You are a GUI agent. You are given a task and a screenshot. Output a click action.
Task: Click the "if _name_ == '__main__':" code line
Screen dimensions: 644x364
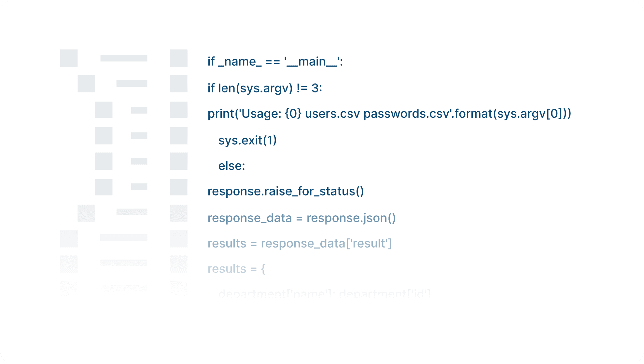tap(275, 61)
